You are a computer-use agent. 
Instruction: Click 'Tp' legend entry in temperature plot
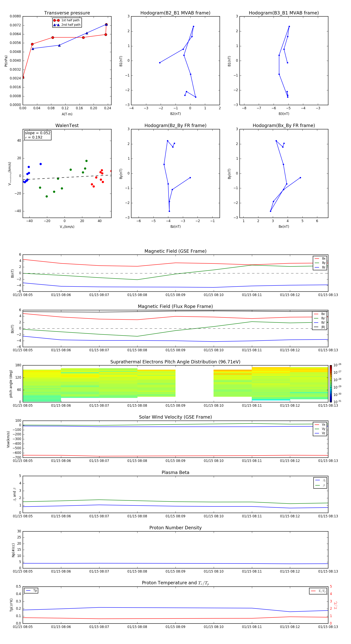tap(31, 591)
